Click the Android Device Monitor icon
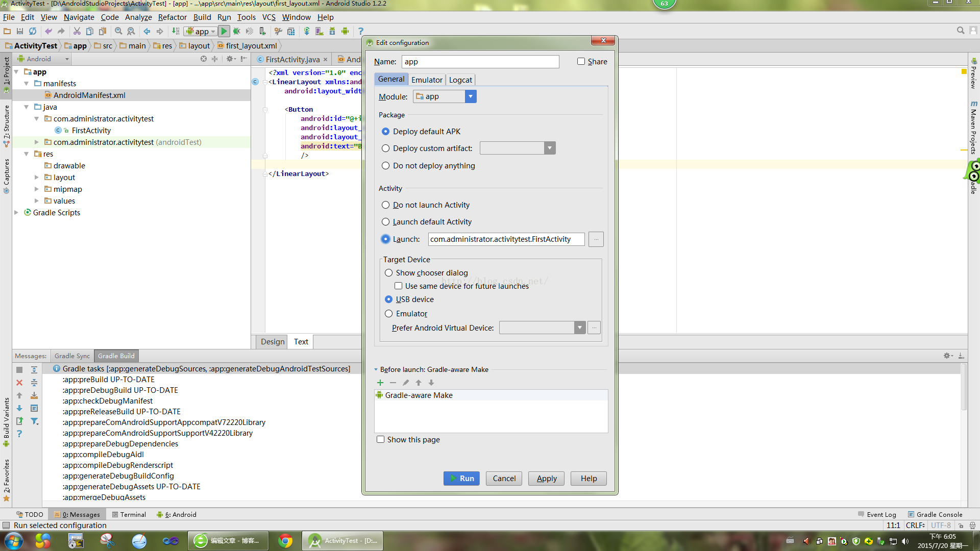 point(345,31)
